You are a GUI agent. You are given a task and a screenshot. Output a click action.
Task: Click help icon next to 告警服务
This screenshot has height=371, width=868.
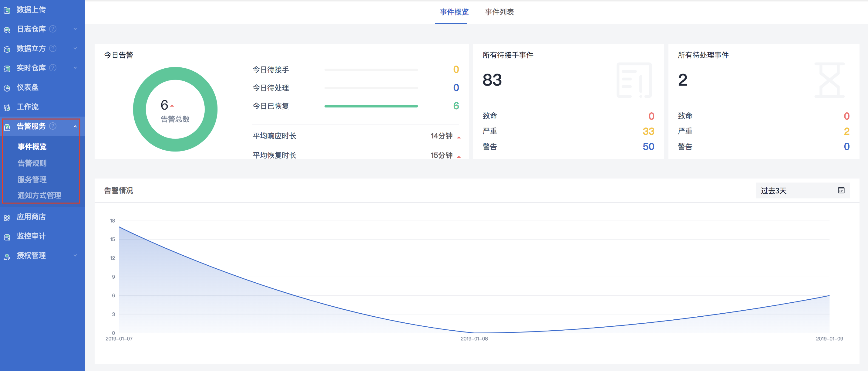pos(53,126)
